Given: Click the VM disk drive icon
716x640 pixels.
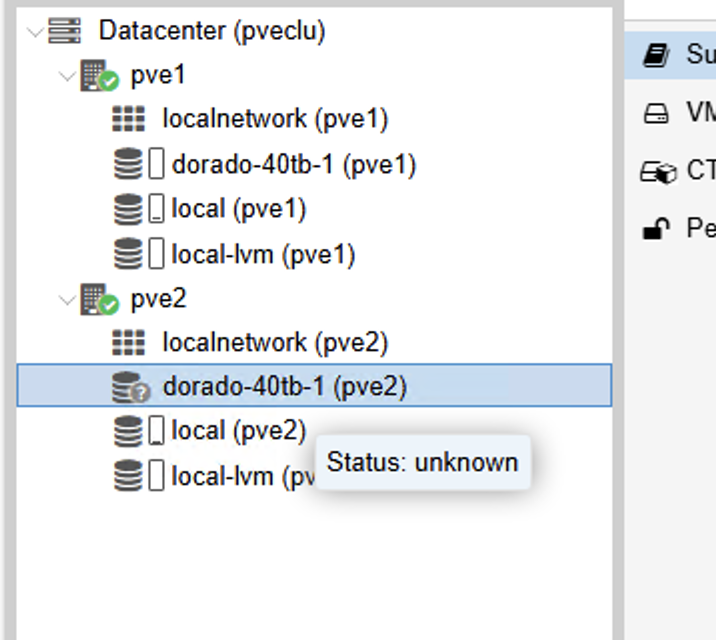Looking at the screenshot, I should coord(656,113).
